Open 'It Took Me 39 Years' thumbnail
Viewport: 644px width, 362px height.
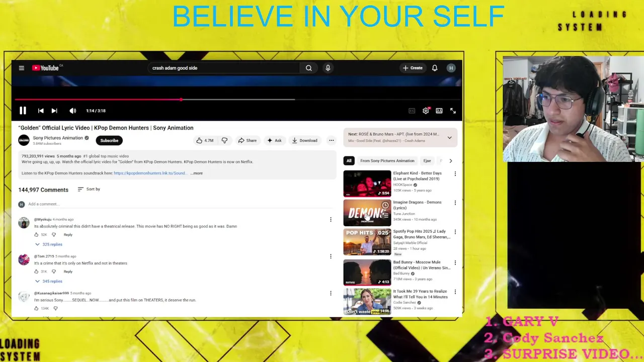point(367,302)
